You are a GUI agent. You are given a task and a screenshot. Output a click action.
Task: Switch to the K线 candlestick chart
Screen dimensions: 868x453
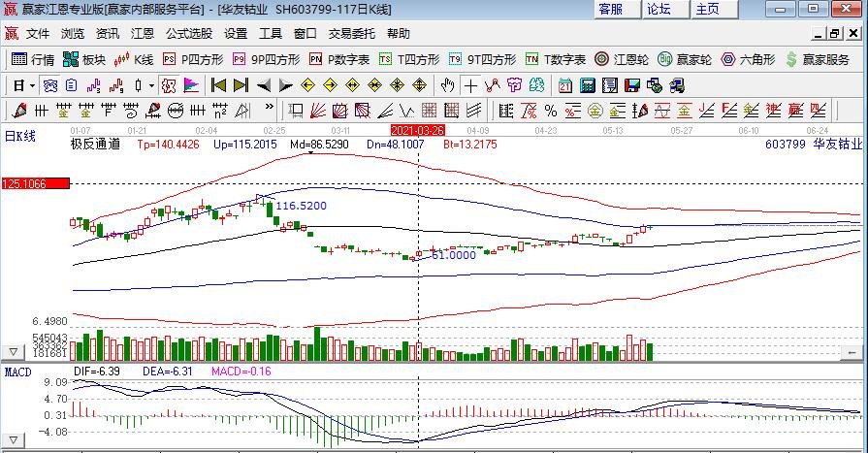pos(134,59)
